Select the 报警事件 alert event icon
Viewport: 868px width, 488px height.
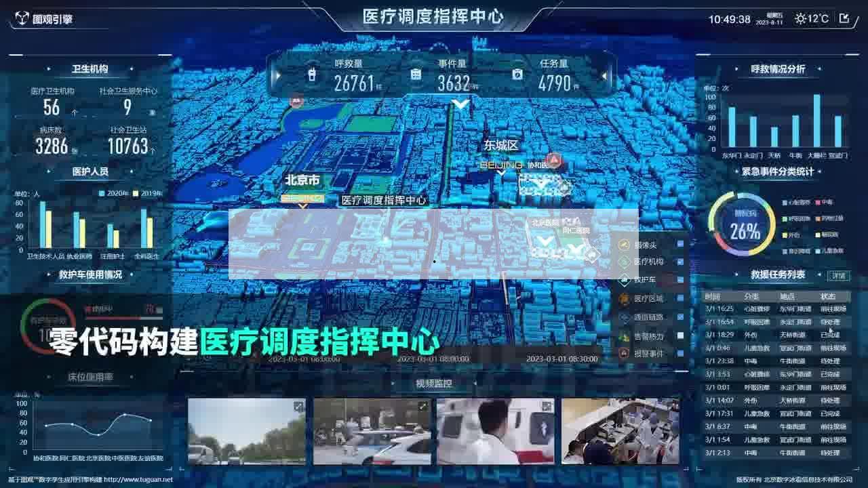pos(623,353)
